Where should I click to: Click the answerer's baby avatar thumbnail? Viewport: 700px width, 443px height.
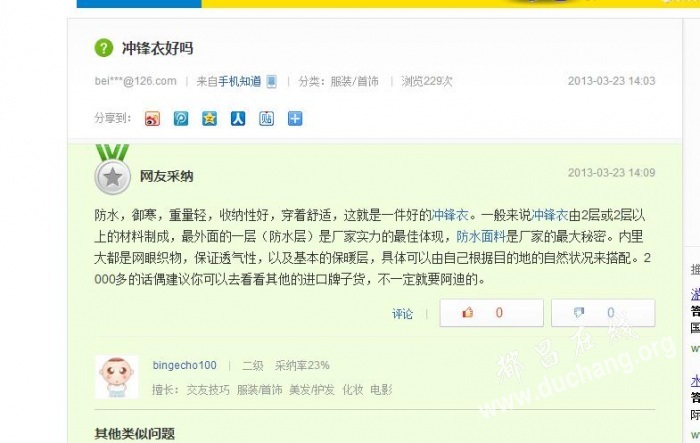coord(117,377)
